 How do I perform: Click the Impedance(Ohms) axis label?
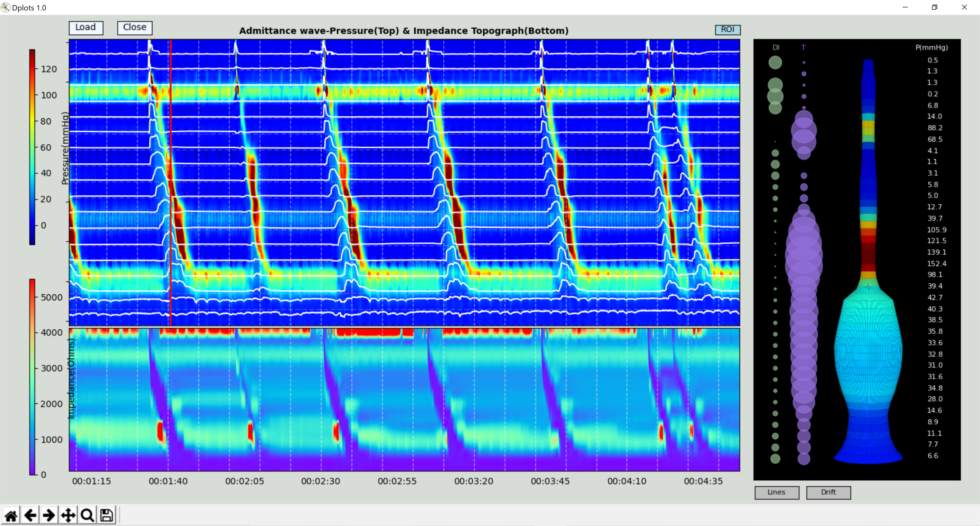(x=71, y=379)
